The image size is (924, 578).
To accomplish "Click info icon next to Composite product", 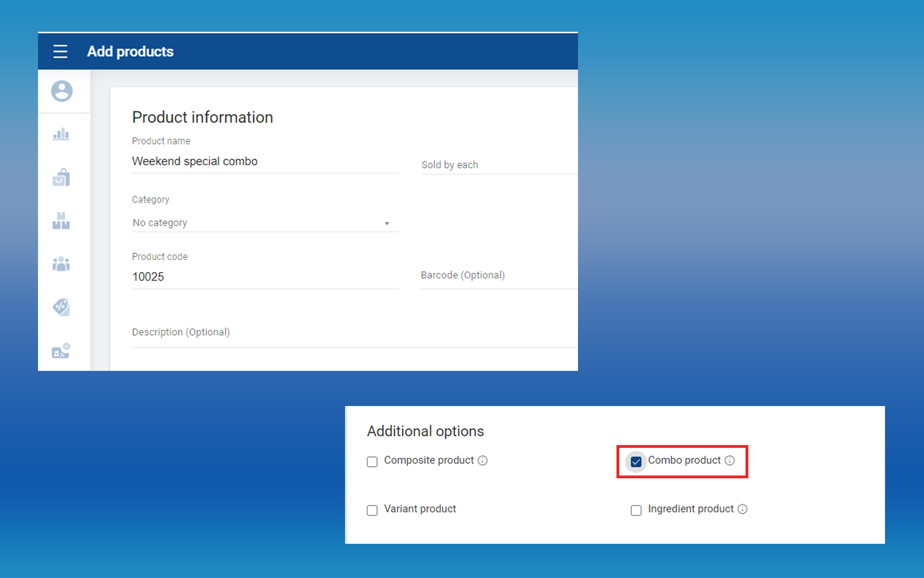I will (483, 460).
